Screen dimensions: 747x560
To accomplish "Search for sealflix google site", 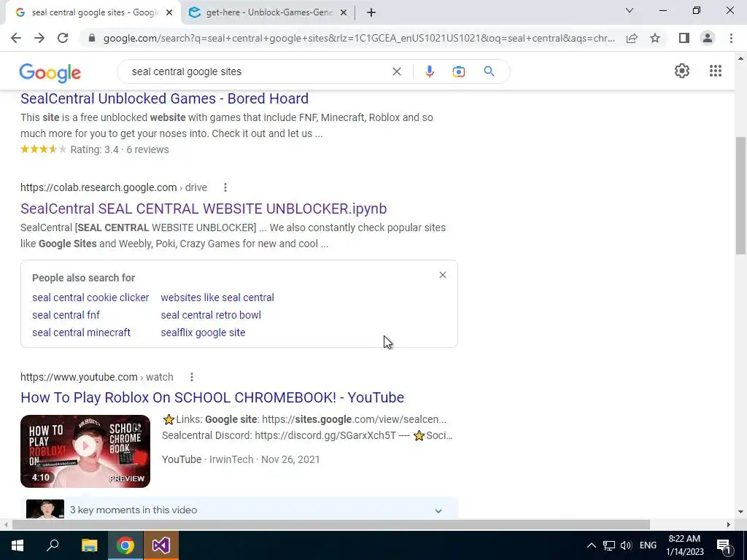I will tap(203, 332).
